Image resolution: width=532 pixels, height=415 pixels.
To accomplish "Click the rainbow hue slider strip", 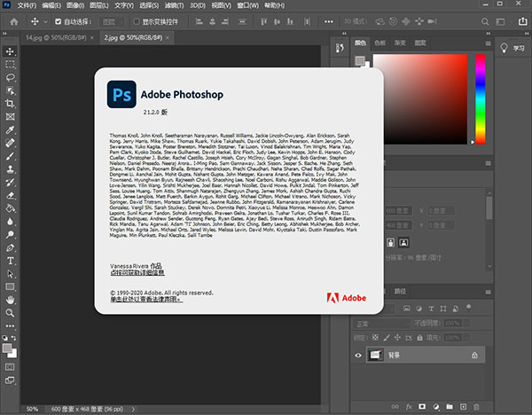I will [x=481, y=99].
